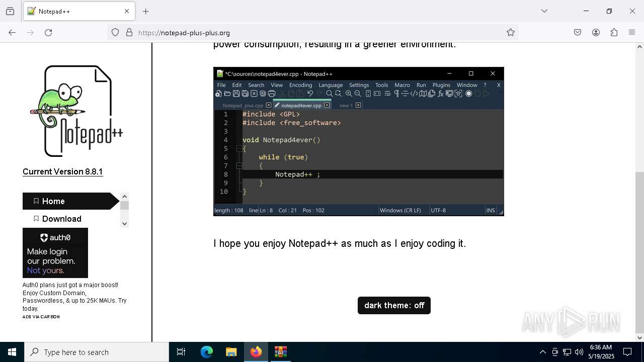Launch Microsoft Edge from the taskbar
This screenshot has height=362, width=644.
[x=207, y=352]
